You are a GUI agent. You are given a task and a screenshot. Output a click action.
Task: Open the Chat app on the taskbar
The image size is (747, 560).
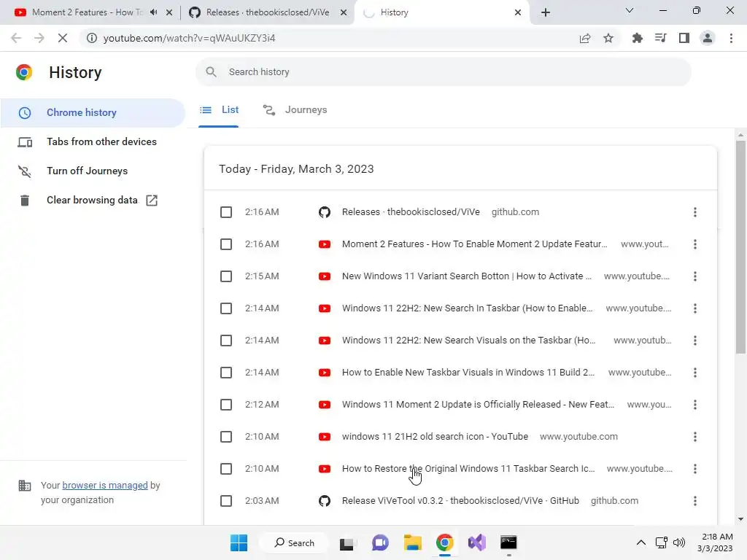[x=379, y=542]
